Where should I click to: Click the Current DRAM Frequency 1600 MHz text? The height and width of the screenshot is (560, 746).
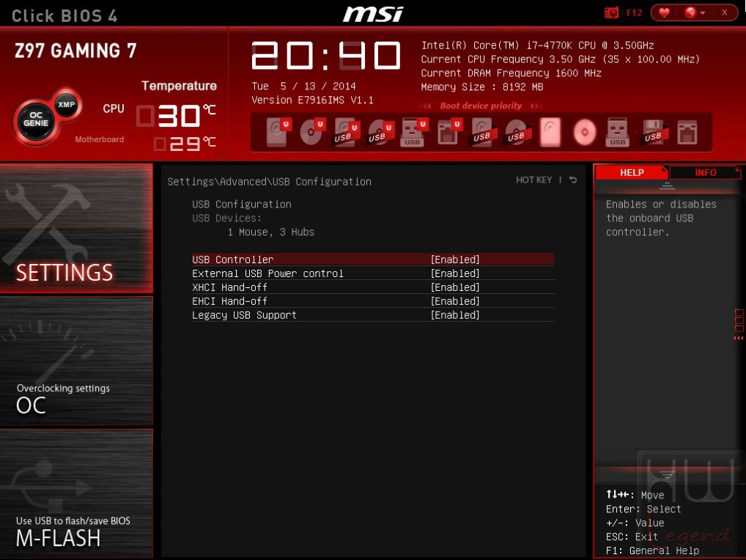(511, 73)
